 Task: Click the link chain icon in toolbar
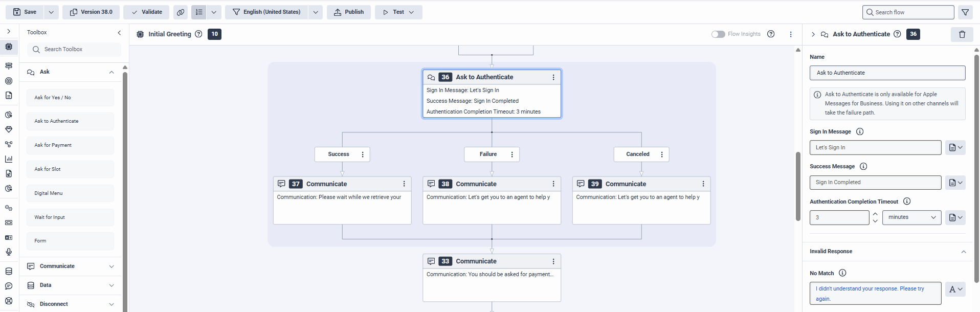(181, 12)
